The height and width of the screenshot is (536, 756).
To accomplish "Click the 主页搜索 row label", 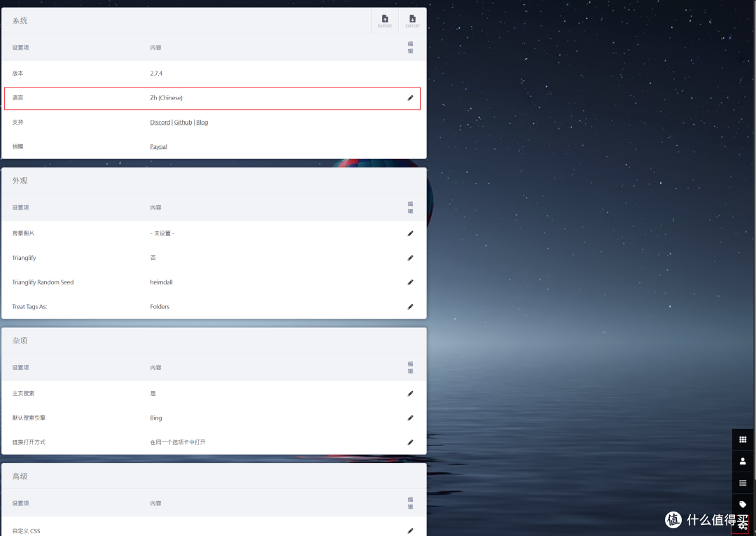I will pyautogui.click(x=23, y=394).
